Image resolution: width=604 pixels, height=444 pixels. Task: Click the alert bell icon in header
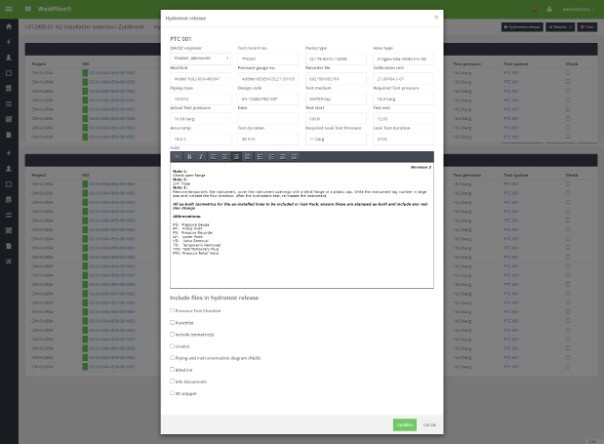549,9
